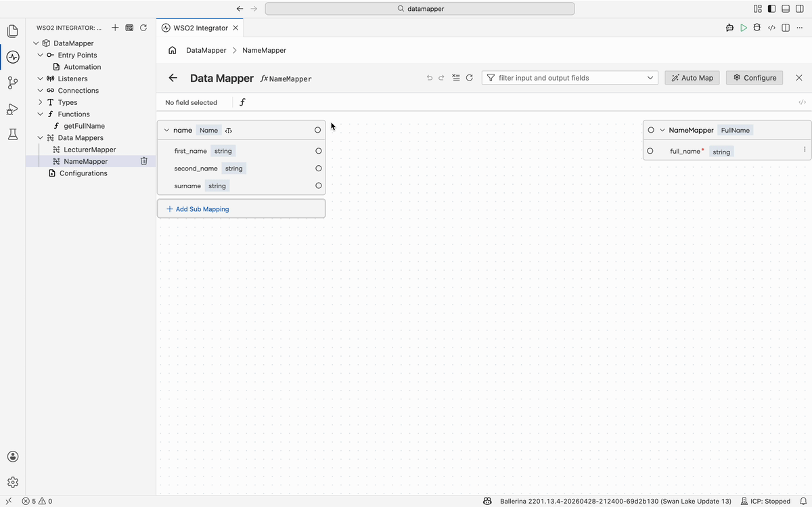Open errors and warnings in status bar

pyautogui.click(x=37, y=501)
